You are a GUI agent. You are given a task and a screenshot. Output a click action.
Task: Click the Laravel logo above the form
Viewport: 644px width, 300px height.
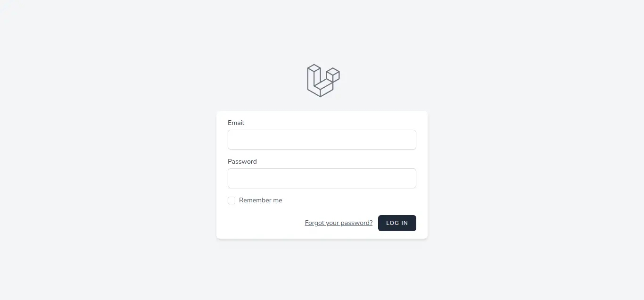point(323,81)
